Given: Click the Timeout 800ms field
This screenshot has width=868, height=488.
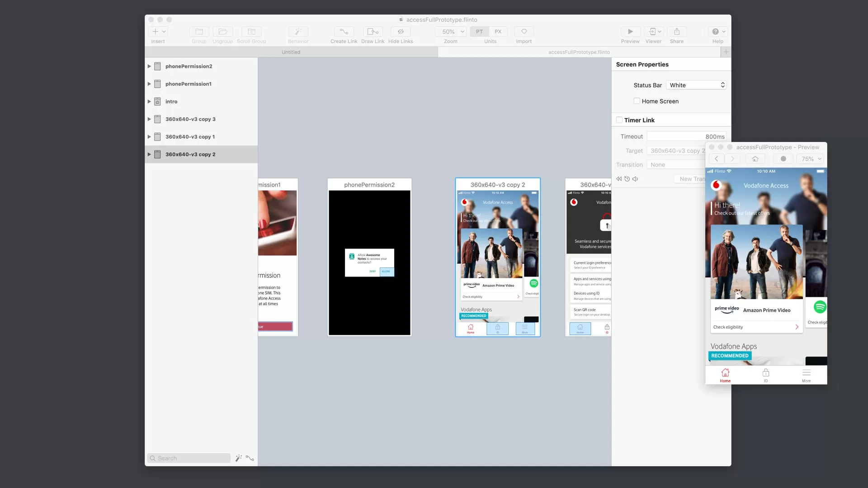Looking at the screenshot, I should tap(686, 136).
